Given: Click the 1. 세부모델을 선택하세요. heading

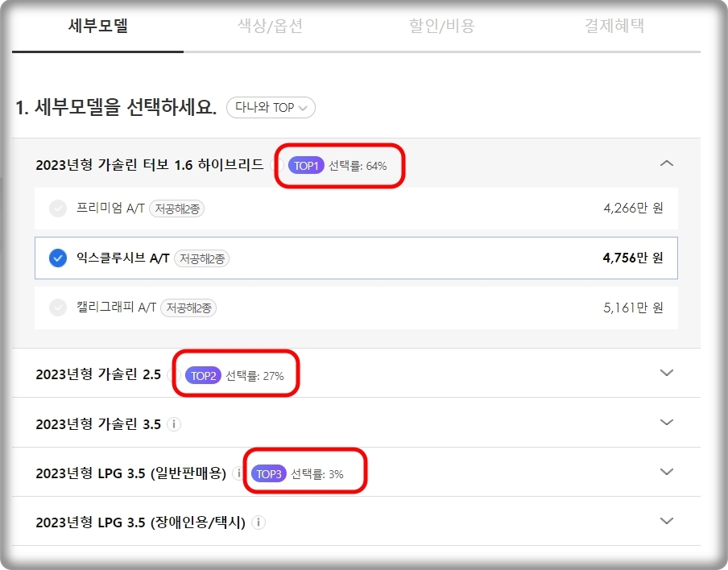Looking at the screenshot, I should (x=116, y=108).
